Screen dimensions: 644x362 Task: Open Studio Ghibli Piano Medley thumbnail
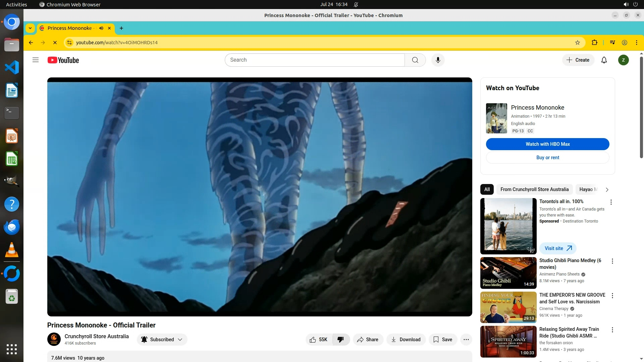[x=508, y=273]
